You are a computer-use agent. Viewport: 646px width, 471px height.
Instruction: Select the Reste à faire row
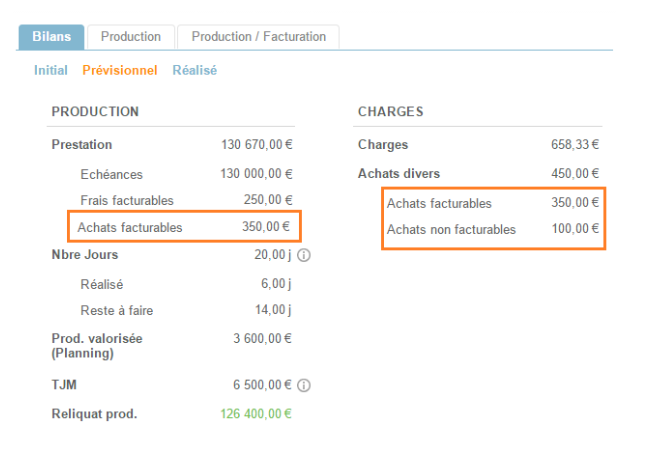click(x=117, y=311)
